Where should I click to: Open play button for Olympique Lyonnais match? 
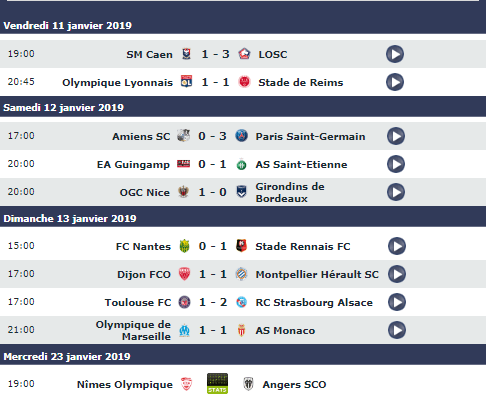[x=395, y=82]
